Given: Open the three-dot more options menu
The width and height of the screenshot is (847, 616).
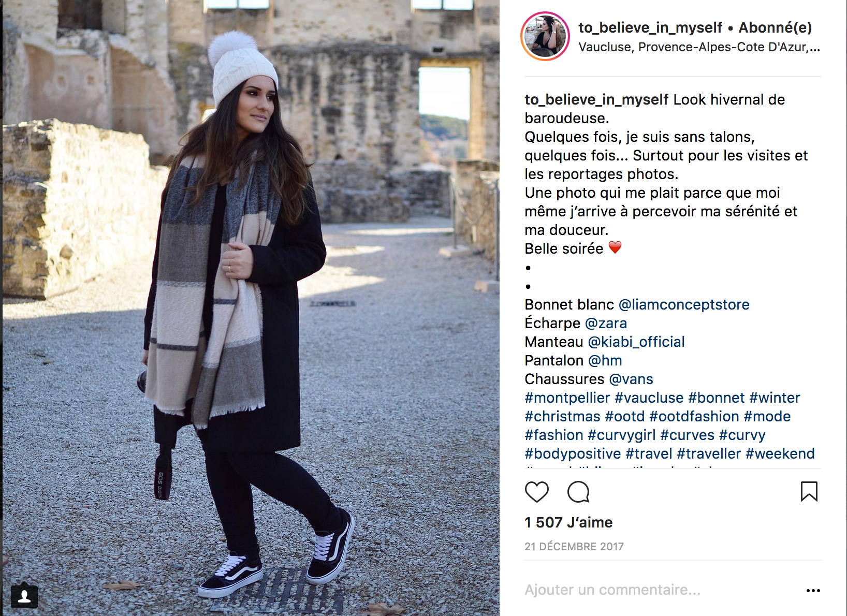Looking at the screenshot, I should tap(813, 590).
